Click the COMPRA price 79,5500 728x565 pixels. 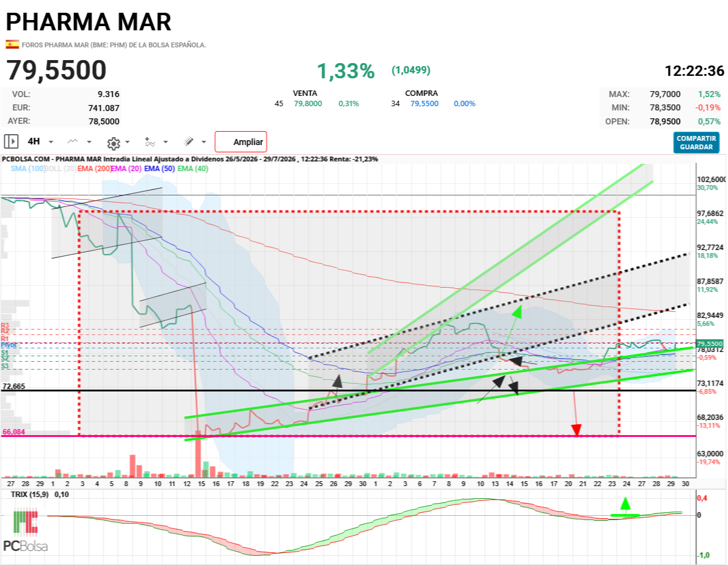click(425, 104)
